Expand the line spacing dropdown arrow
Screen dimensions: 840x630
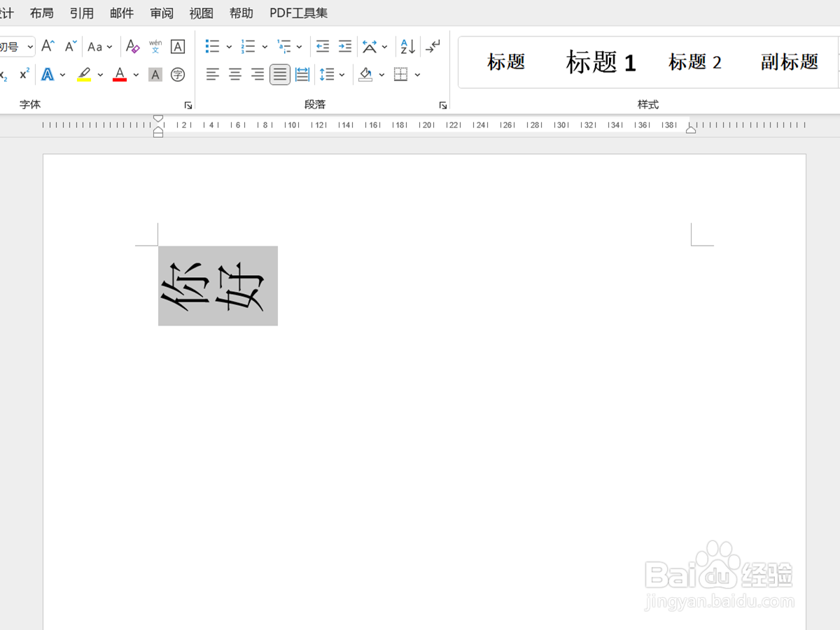click(342, 75)
